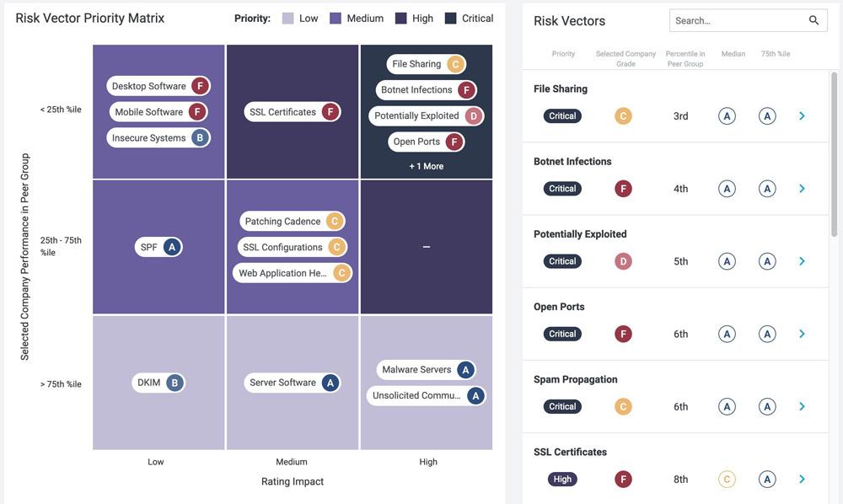The width and height of the screenshot is (843, 504).
Task: Click the A median icon on Botnet Infections row
Action: (x=727, y=188)
